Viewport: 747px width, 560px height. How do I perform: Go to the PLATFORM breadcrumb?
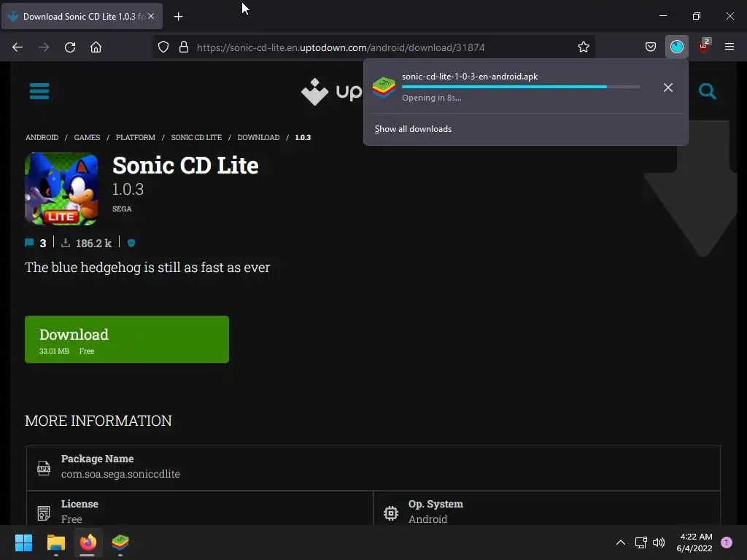click(135, 137)
